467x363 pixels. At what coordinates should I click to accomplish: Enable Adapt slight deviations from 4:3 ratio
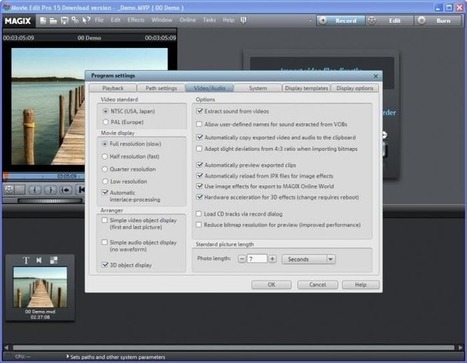pyautogui.click(x=199, y=149)
